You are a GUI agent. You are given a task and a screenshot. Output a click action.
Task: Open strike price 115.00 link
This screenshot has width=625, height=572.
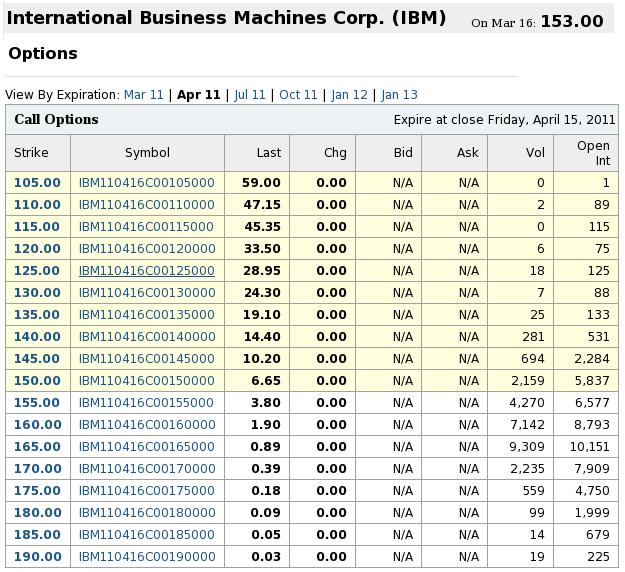(37, 226)
